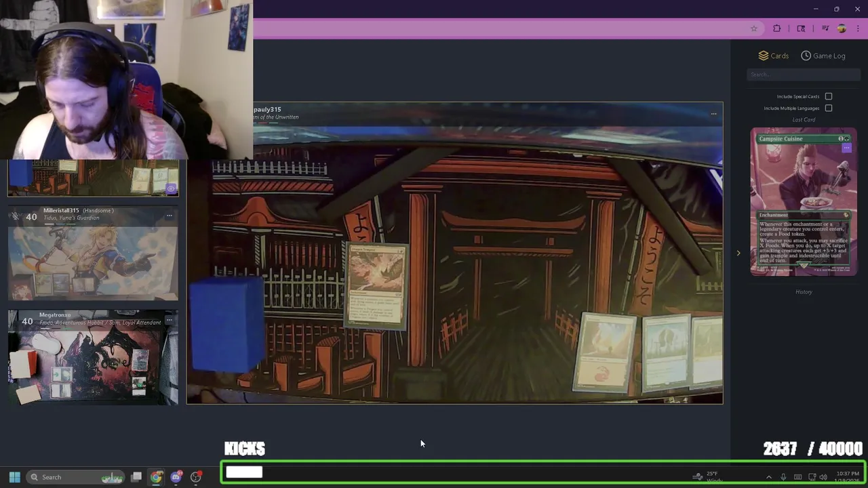Open Task View on the taskbar
Viewport: 868px width, 488px height.
(x=136, y=477)
